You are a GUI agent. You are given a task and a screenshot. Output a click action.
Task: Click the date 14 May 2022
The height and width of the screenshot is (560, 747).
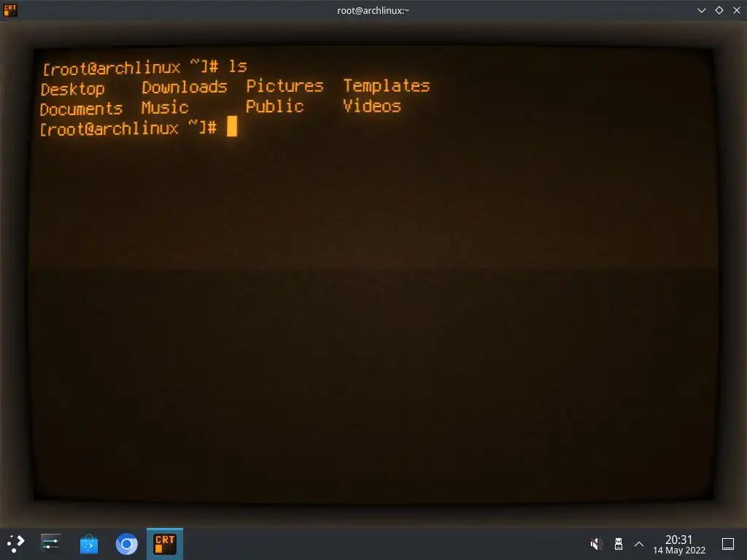pyautogui.click(x=679, y=551)
